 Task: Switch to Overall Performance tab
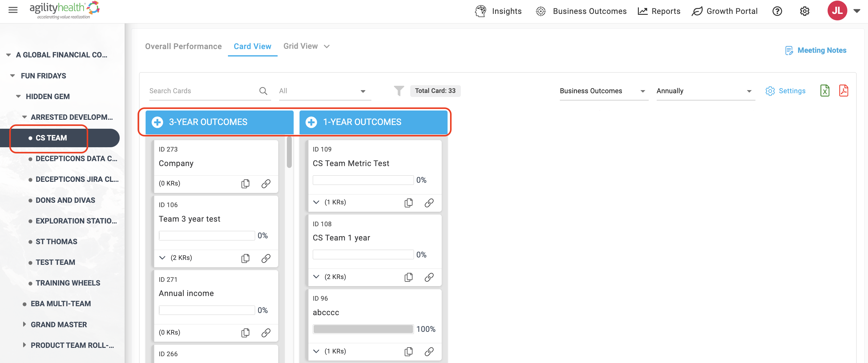(x=183, y=46)
